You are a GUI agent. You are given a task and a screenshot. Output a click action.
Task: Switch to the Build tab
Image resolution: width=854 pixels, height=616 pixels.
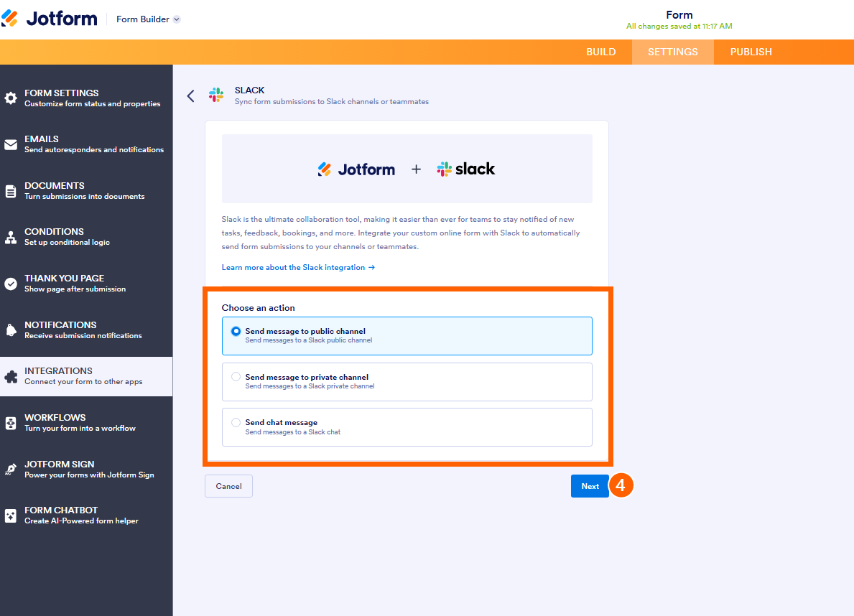tap(601, 52)
